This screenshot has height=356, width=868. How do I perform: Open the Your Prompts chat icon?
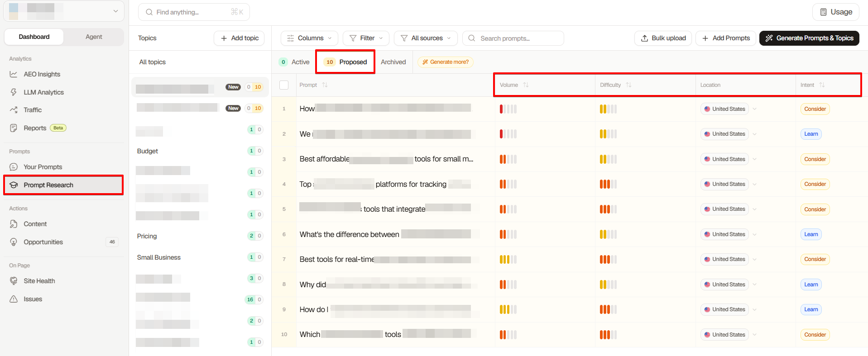(14, 167)
